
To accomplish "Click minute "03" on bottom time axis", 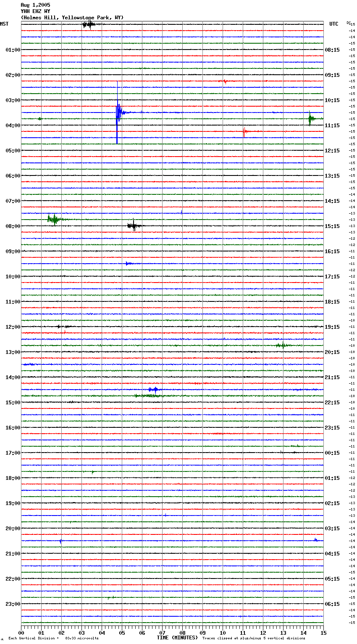I will (x=81, y=633).
